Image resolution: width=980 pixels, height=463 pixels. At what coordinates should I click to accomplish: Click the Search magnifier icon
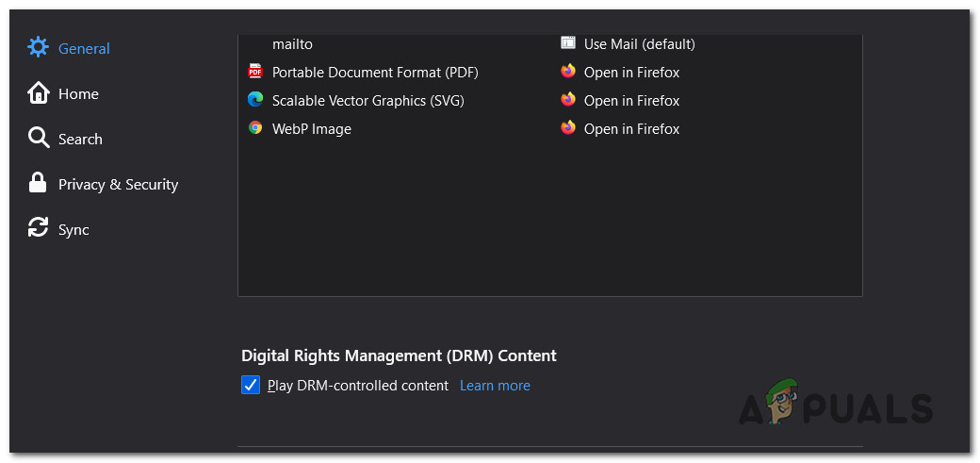pyautogui.click(x=39, y=139)
